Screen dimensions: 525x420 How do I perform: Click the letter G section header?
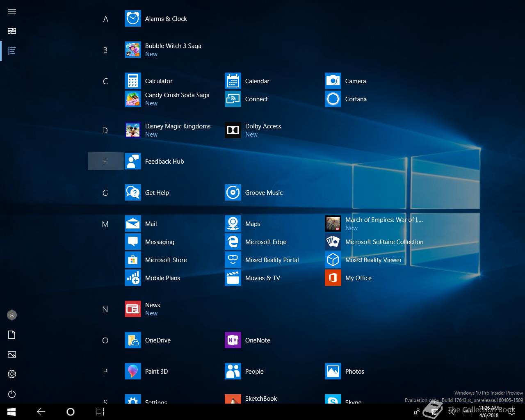pyautogui.click(x=105, y=193)
